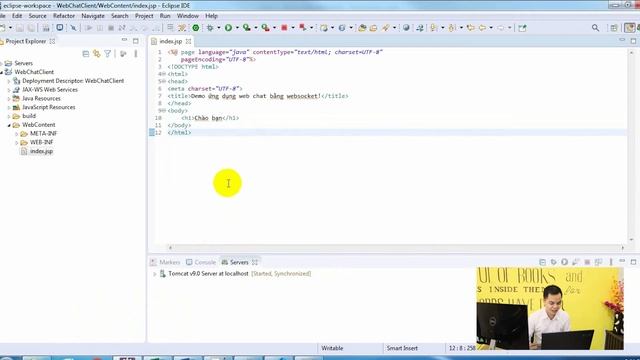The height and width of the screenshot is (360, 640).
Task: Expand the Servers tree node
Action: 2,63
